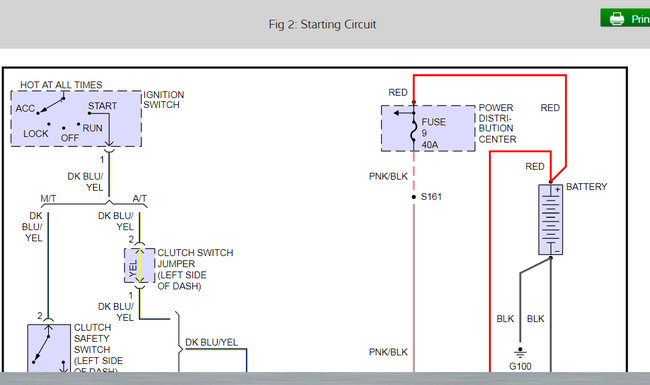Click the LOCK position label

point(36,133)
